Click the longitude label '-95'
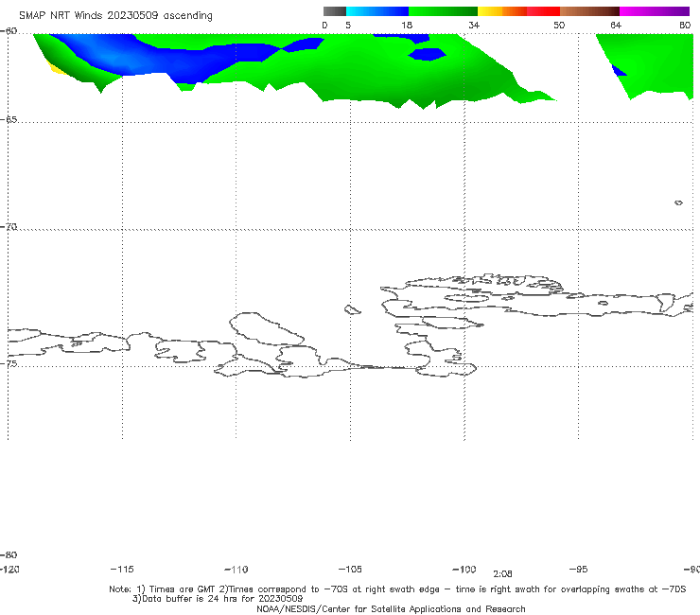 coord(579,570)
